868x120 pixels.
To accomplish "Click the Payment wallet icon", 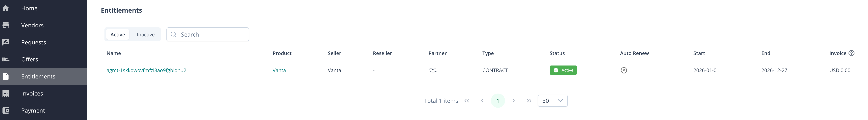I will pyautogui.click(x=6, y=110).
